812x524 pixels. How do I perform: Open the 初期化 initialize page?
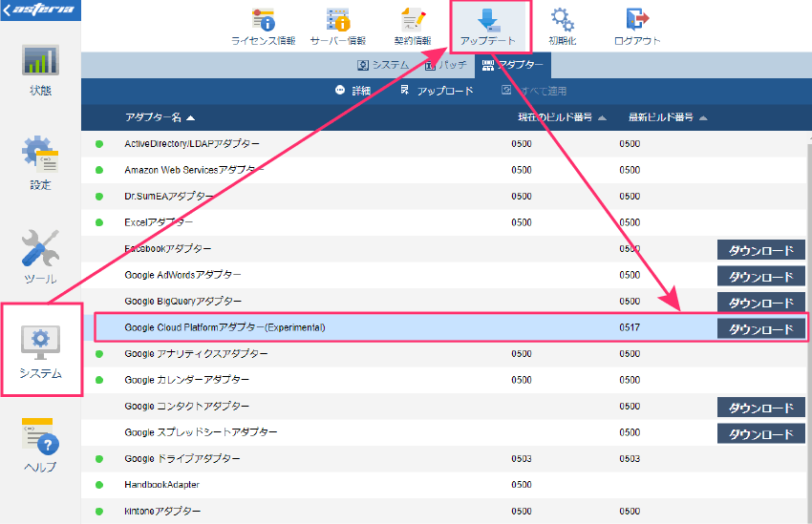point(563,27)
